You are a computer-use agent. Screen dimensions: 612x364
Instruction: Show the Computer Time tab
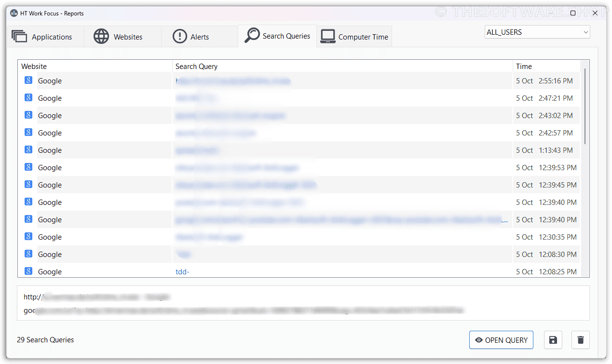(354, 37)
